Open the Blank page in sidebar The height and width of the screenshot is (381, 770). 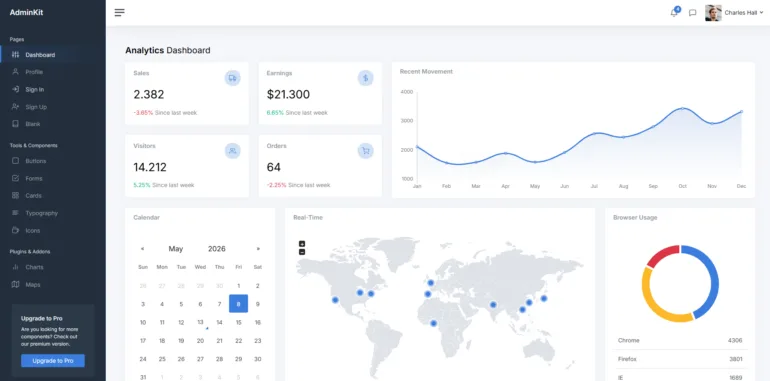(53, 124)
